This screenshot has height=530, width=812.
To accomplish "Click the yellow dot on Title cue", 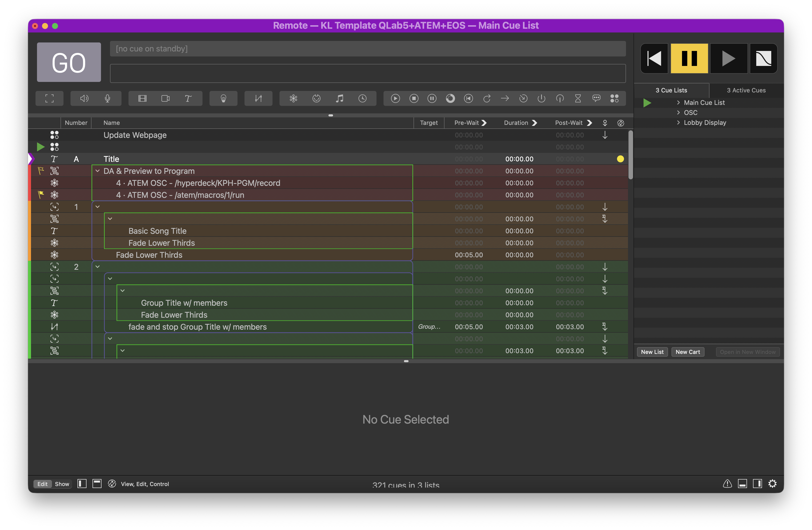I will pyautogui.click(x=620, y=159).
